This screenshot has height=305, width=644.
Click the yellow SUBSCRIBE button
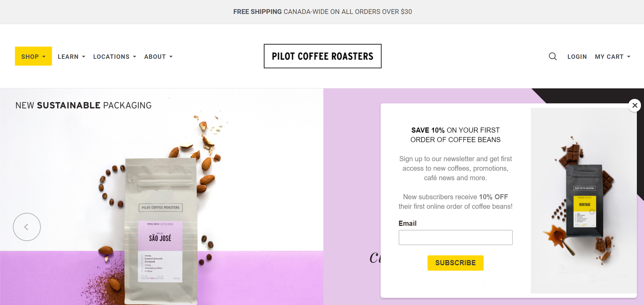tap(455, 263)
